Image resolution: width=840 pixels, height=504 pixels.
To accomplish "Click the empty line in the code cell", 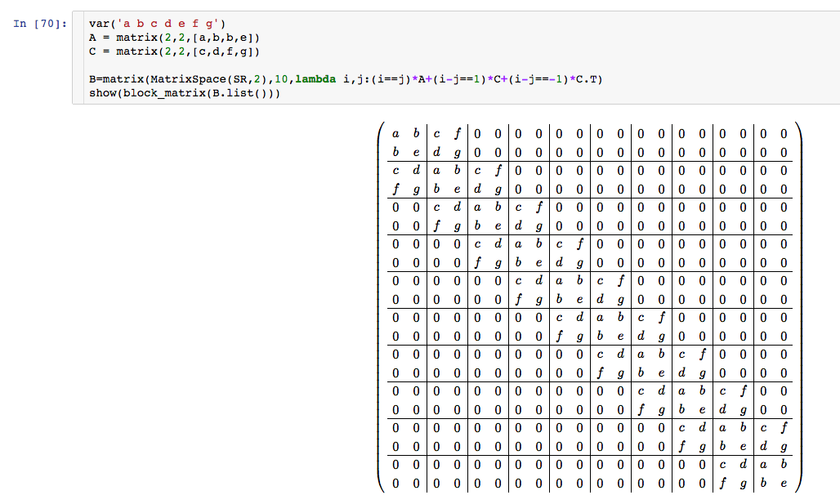I will [x=245, y=65].
